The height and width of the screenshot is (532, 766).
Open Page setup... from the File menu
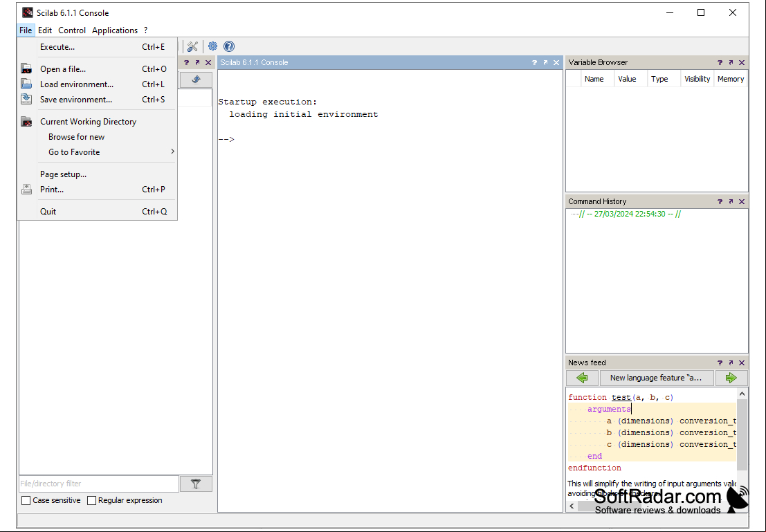click(x=97, y=174)
